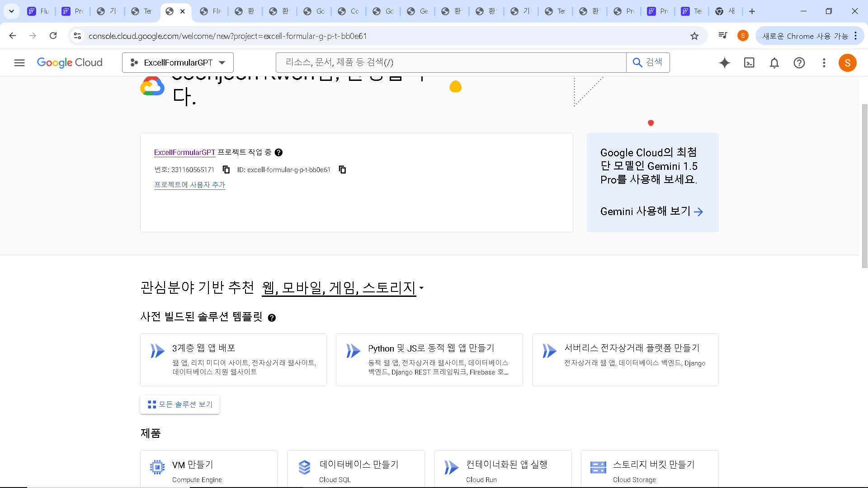Open VM 만들기 Compute Engine card
The width and height of the screenshot is (868, 488).
click(x=209, y=469)
